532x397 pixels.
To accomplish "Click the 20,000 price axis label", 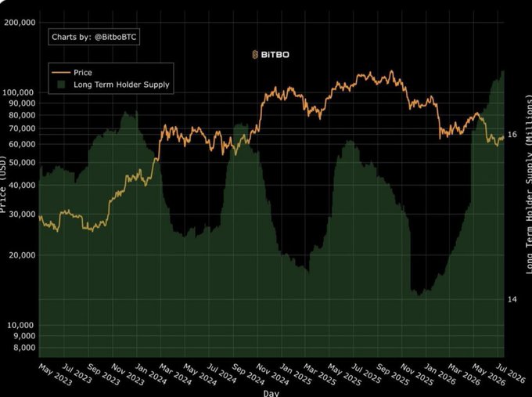I will (21, 255).
